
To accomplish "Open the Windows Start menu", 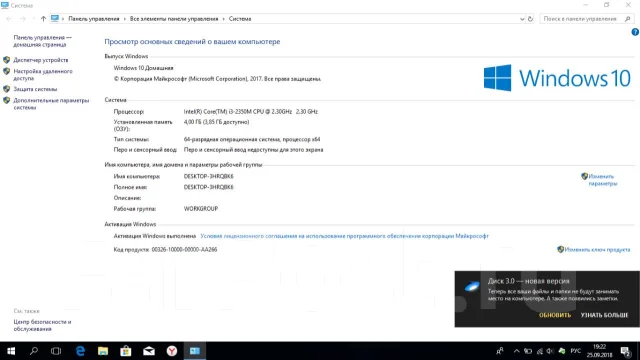I will (11, 351).
